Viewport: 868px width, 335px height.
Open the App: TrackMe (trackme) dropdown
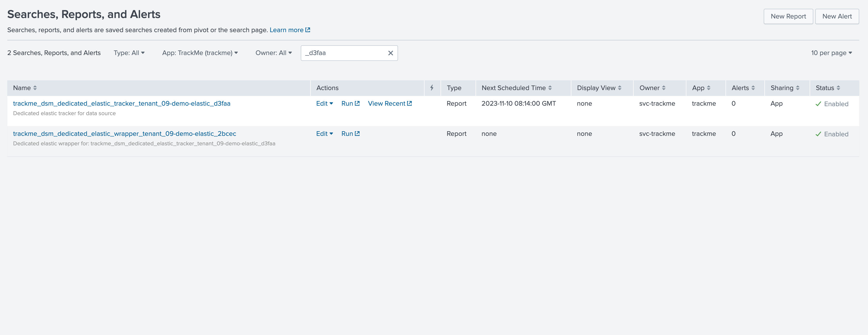coord(200,53)
